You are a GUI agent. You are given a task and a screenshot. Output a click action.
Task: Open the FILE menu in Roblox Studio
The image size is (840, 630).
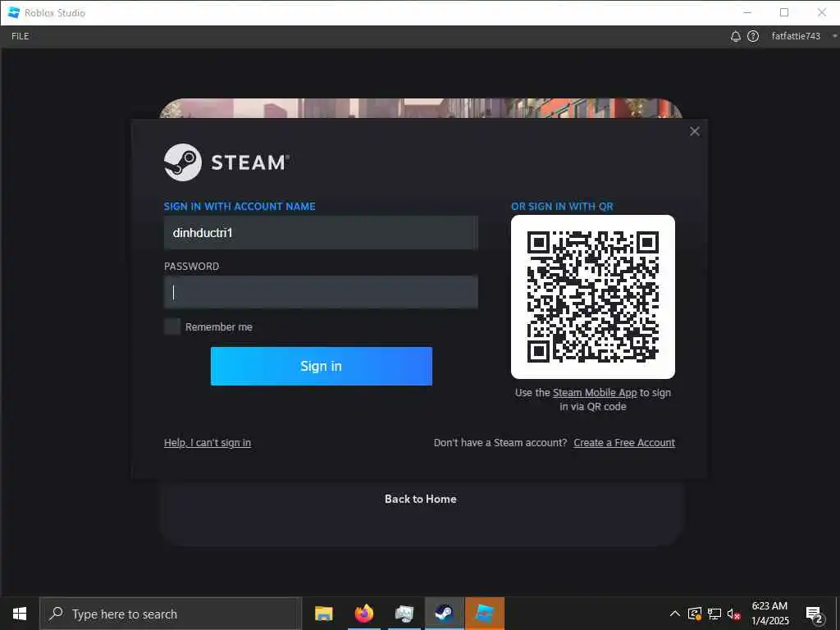pyautogui.click(x=21, y=36)
